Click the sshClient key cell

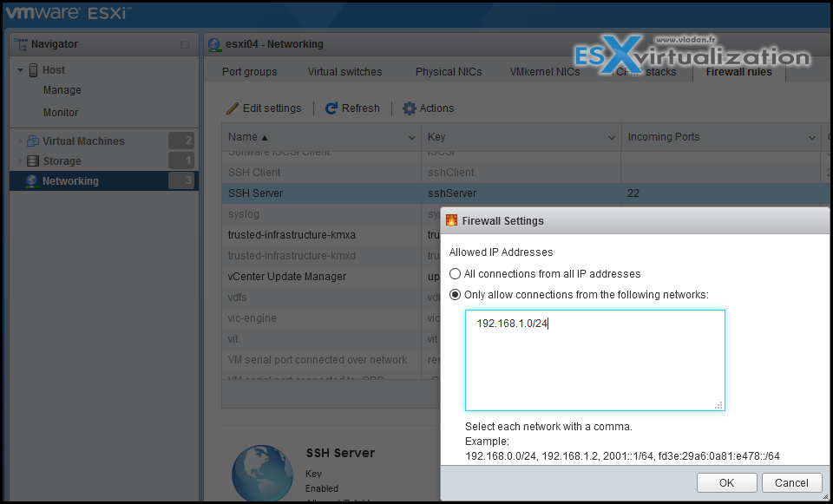tap(521, 173)
